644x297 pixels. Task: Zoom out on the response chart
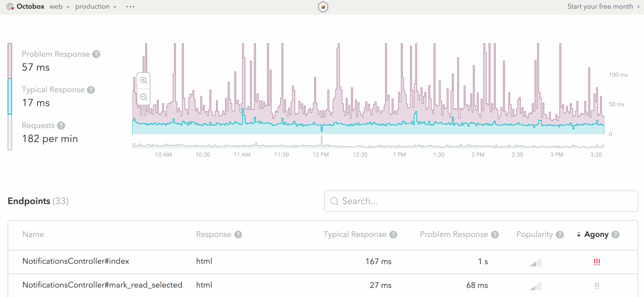pos(144,97)
